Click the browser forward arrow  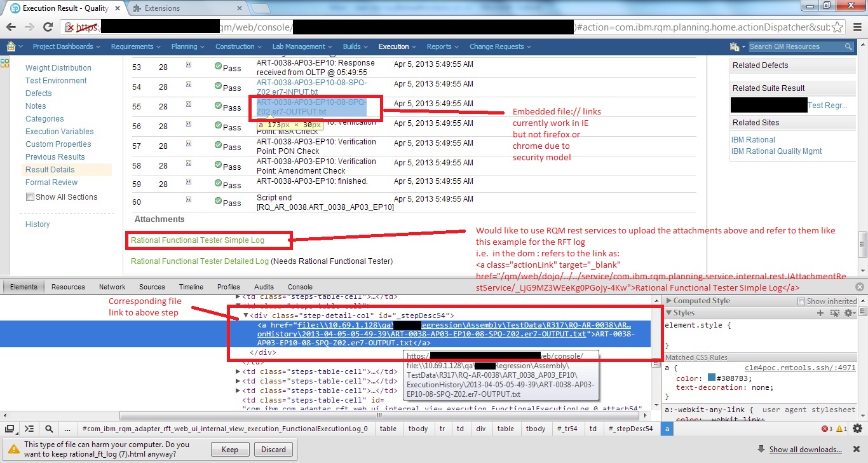[29, 27]
